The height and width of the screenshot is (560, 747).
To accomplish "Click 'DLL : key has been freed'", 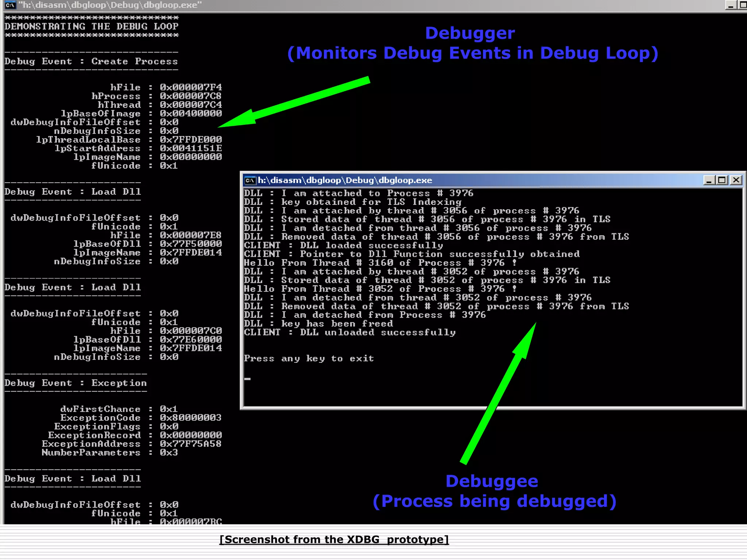I will pos(318,324).
